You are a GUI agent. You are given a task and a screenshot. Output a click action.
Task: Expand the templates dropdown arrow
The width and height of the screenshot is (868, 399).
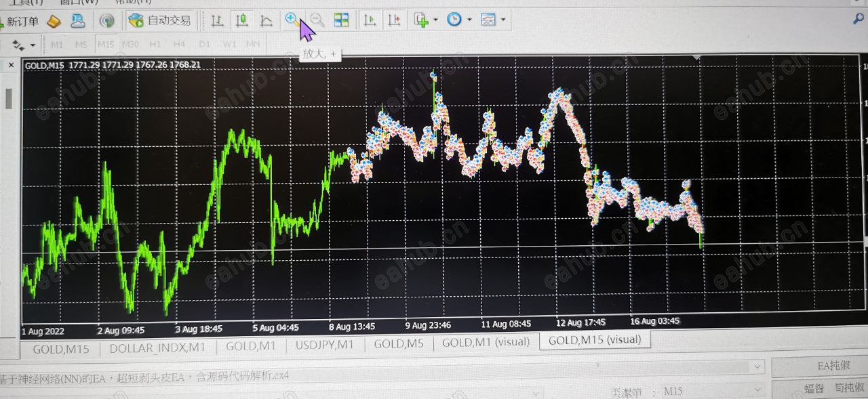click(x=503, y=20)
